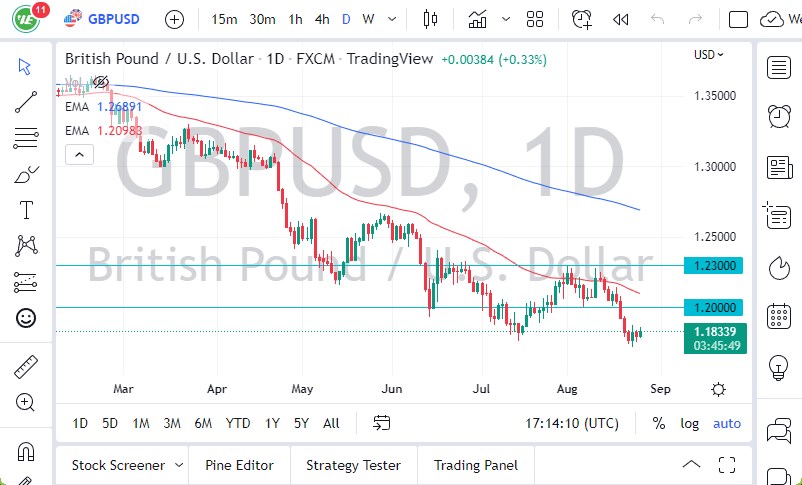Expand the Stock Screener dropdown
Screen dimensions: 802x485
(179, 465)
